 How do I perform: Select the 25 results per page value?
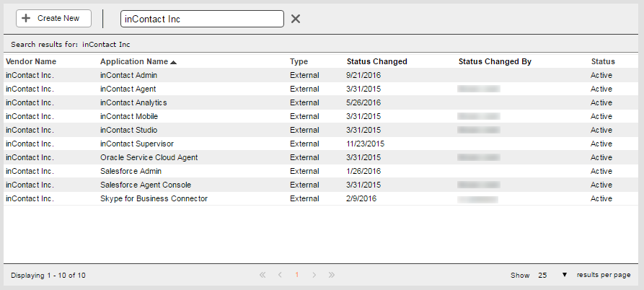[542, 276]
